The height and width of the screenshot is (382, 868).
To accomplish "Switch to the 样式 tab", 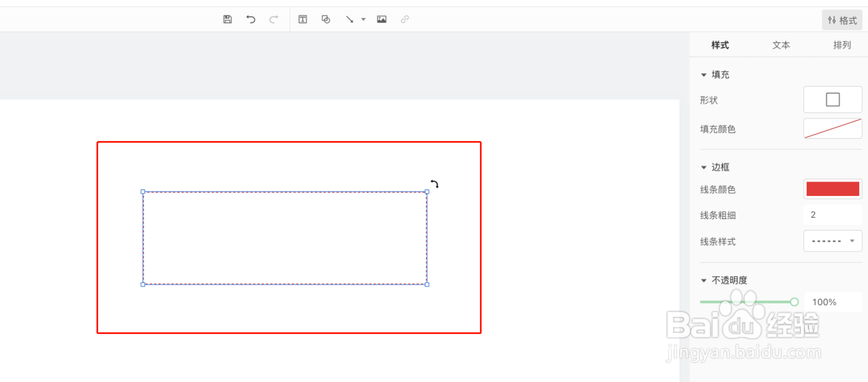I will [x=720, y=45].
